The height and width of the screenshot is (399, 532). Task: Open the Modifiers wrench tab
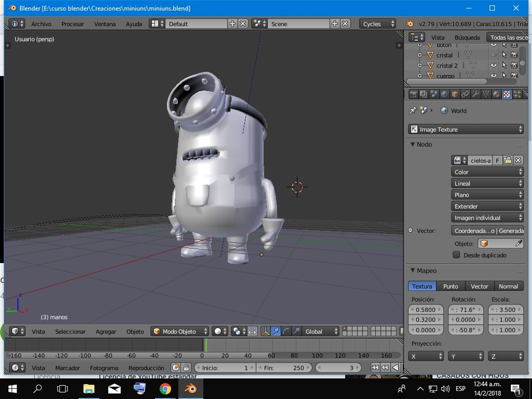475,95
